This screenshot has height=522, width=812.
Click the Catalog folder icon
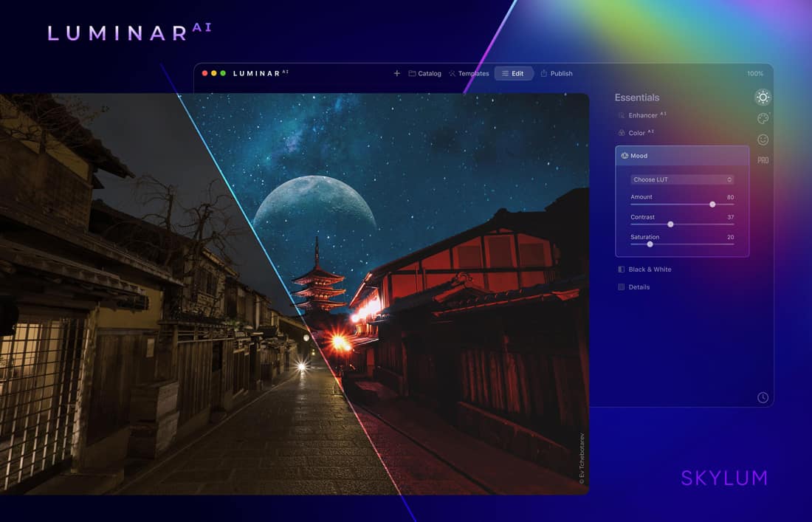pyautogui.click(x=412, y=74)
